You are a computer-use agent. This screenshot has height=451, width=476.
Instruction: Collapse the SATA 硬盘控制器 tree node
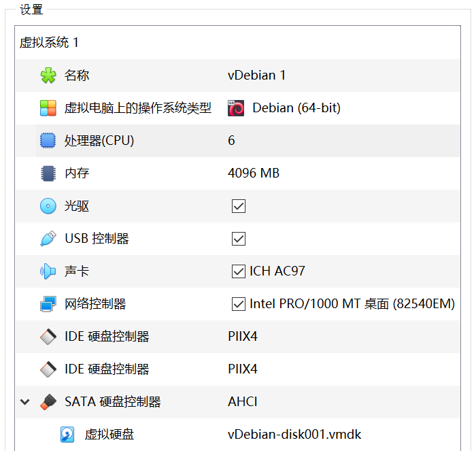click(25, 402)
